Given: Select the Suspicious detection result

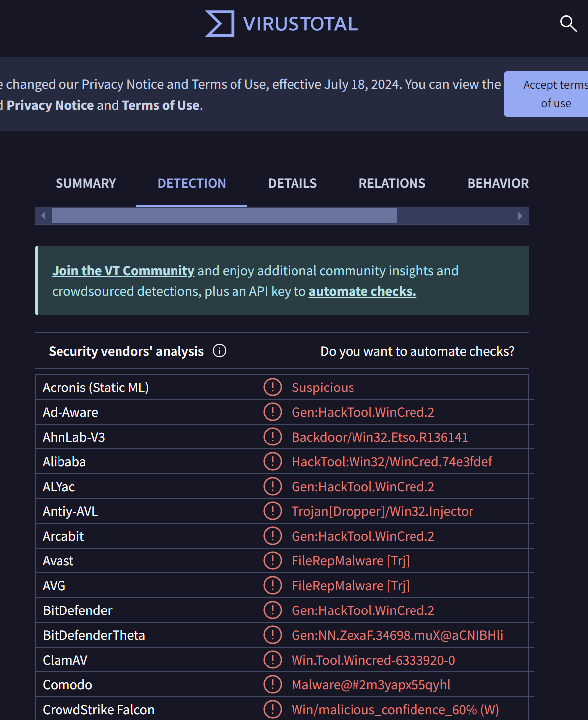Looking at the screenshot, I should click(323, 388).
